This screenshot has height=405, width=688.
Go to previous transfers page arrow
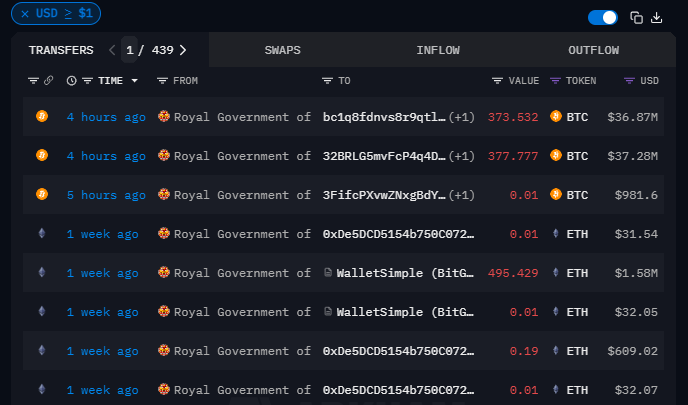pos(112,50)
